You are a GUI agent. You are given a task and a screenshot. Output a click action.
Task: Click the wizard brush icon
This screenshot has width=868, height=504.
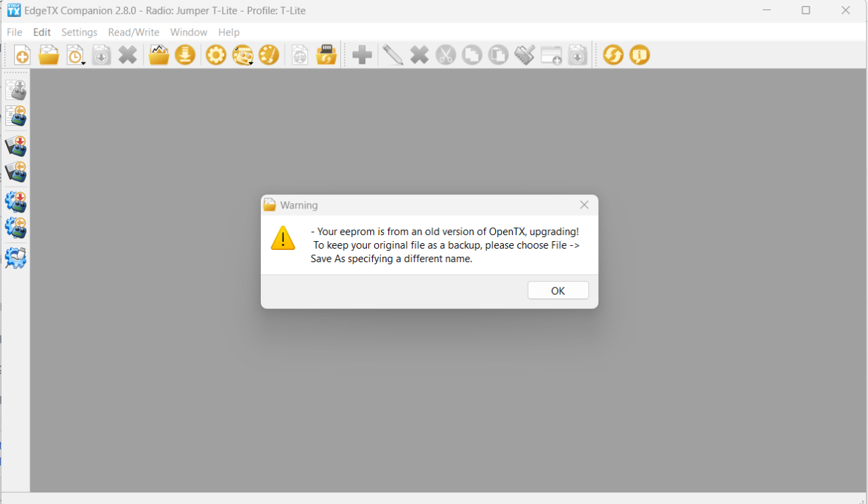tap(524, 55)
